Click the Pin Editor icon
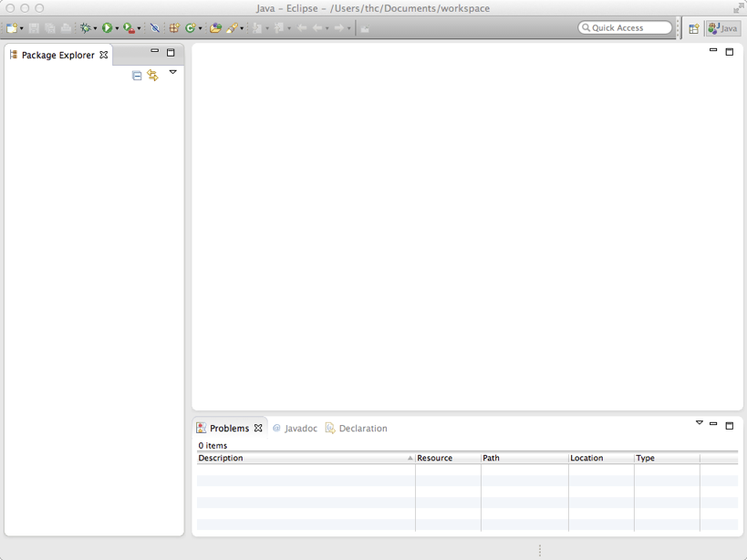The width and height of the screenshot is (747, 560). (x=365, y=28)
